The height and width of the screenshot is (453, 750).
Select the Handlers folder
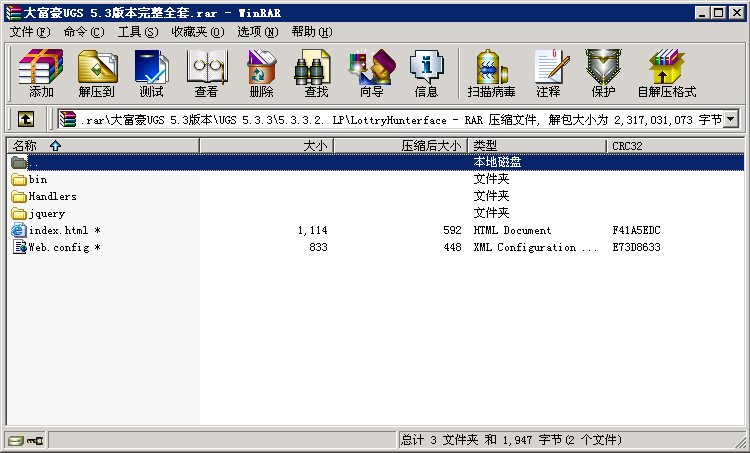click(x=52, y=196)
